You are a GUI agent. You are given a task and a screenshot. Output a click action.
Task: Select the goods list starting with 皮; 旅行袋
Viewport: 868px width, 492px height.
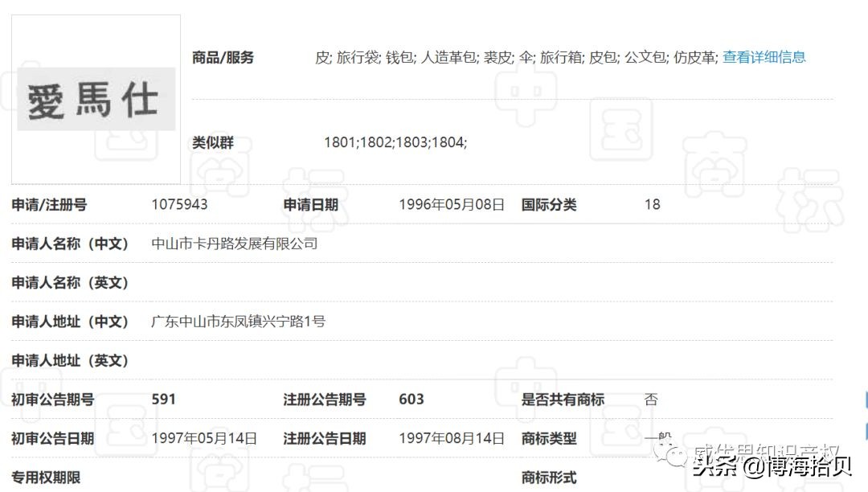point(517,57)
